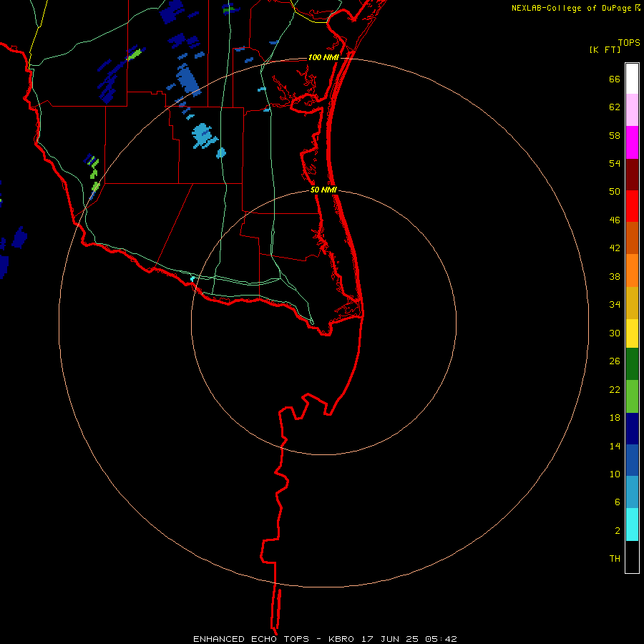Click the navy blue legend swatch
The width and height of the screenshot is (644, 644).
click(x=632, y=429)
